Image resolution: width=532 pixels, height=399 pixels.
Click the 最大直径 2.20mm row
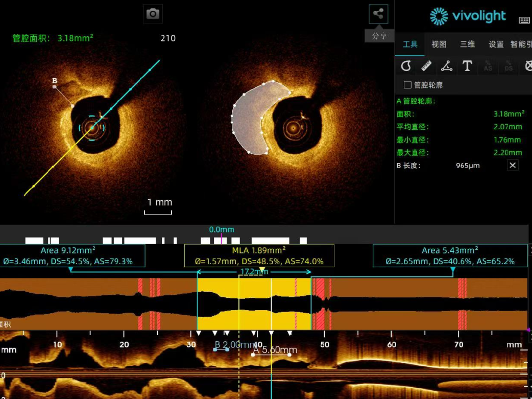point(460,152)
